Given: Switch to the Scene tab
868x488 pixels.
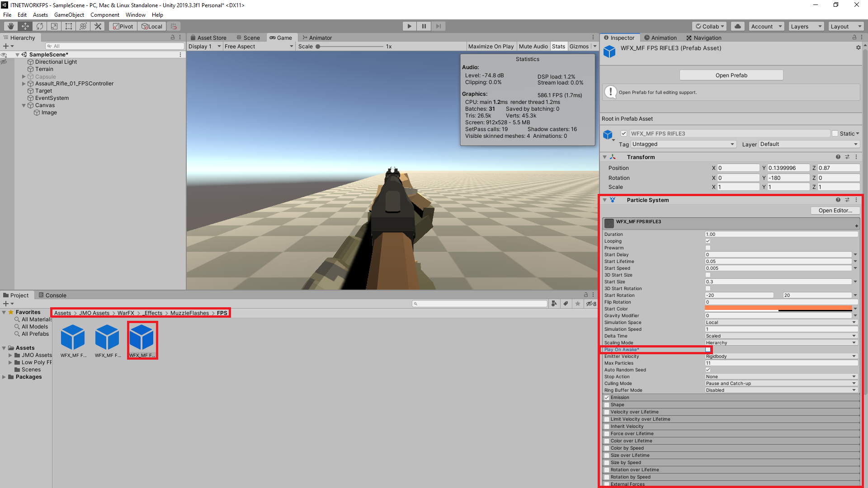Looking at the screenshot, I should coord(249,38).
